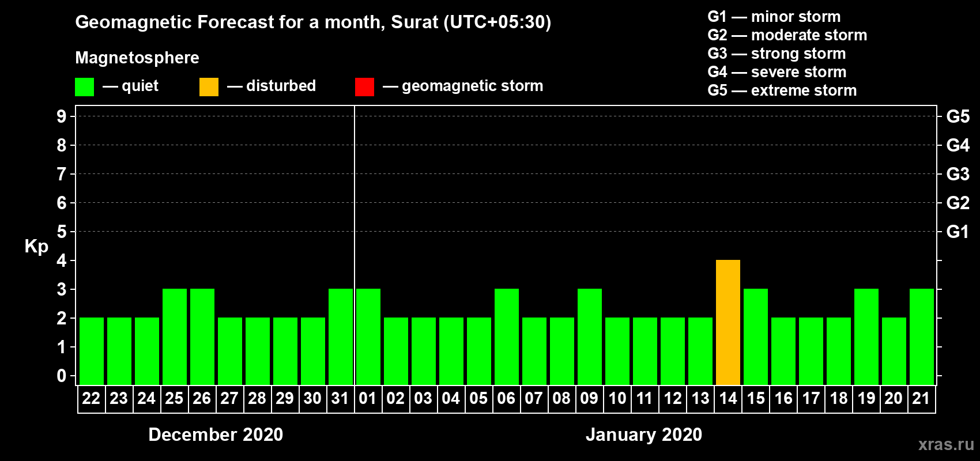This screenshot has height=461, width=980.
Task: Click the orange disturbed legend swatch
Action: pyautogui.click(x=209, y=87)
